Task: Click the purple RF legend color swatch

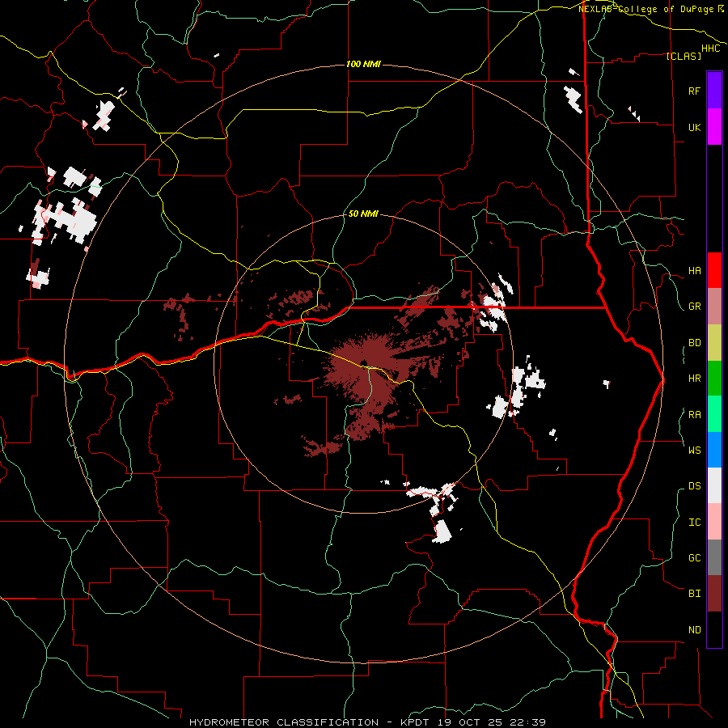Action: (714, 91)
